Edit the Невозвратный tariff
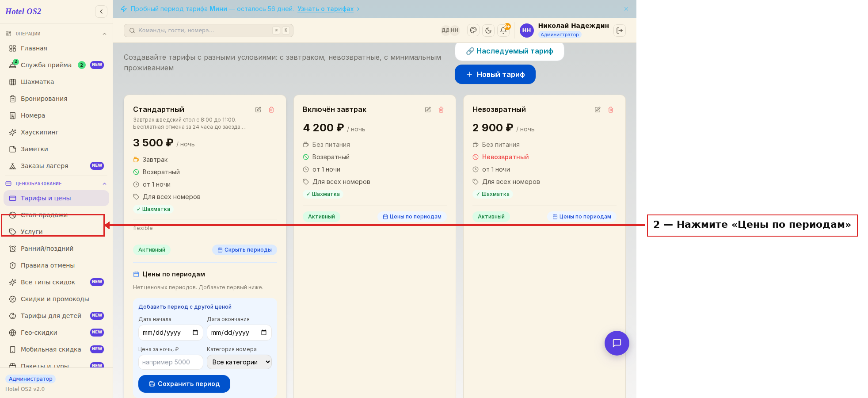868x398 pixels. [598, 110]
